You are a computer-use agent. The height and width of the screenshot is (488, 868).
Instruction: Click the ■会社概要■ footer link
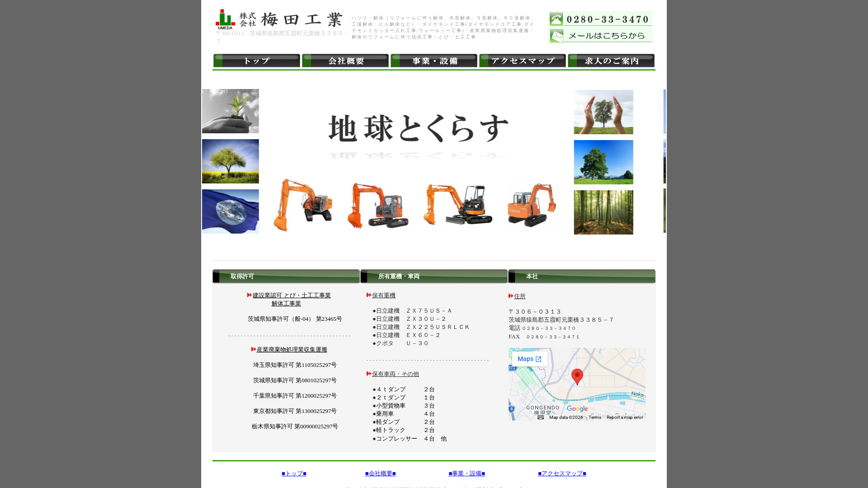point(381,474)
